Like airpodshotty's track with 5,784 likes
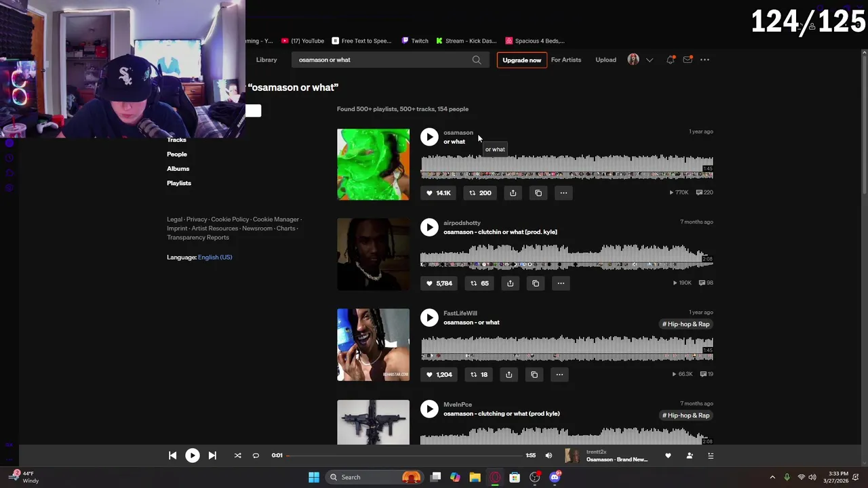 [x=439, y=283]
